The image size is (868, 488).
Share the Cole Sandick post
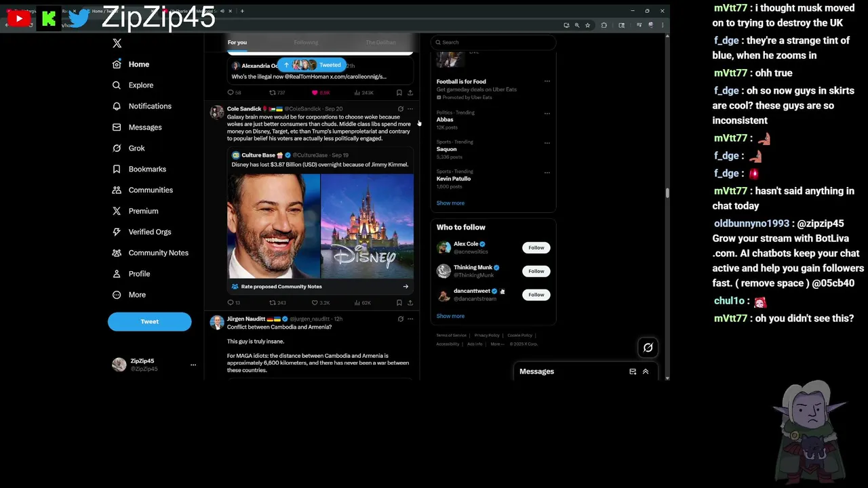[x=410, y=303]
